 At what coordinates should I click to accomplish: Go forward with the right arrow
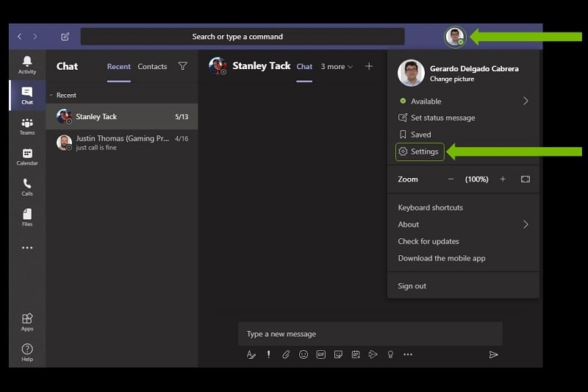click(35, 36)
